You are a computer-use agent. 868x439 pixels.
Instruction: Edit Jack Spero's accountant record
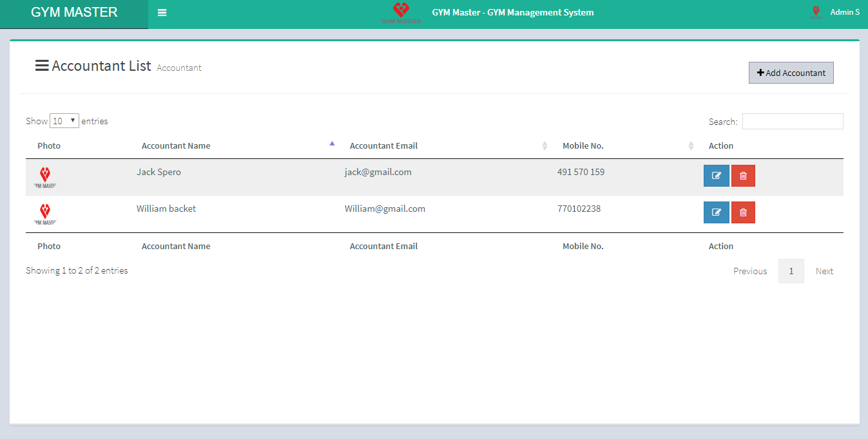point(716,176)
